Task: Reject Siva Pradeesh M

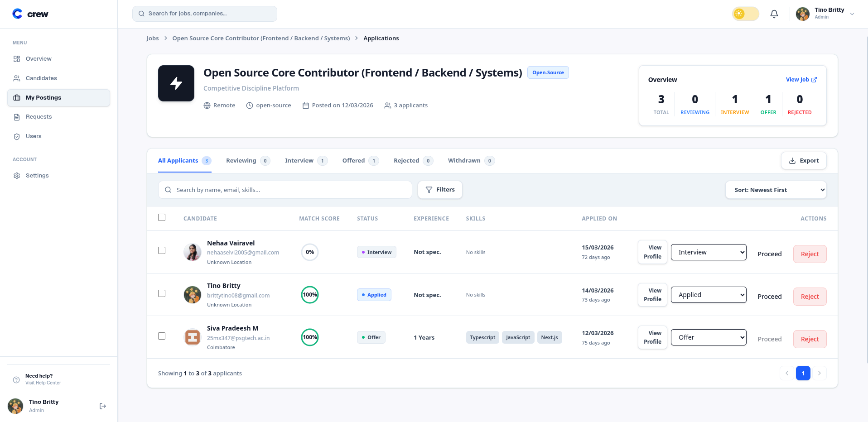Action: [x=810, y=339]
